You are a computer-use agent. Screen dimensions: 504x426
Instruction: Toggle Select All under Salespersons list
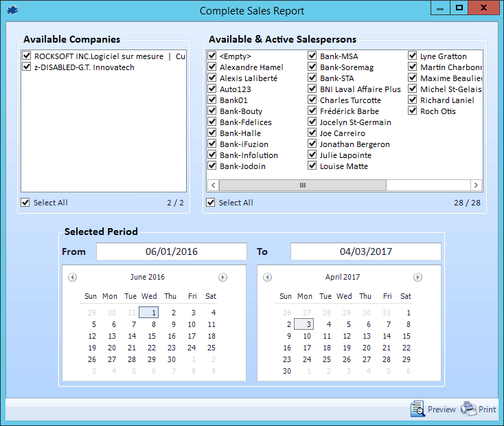point(211,203)
